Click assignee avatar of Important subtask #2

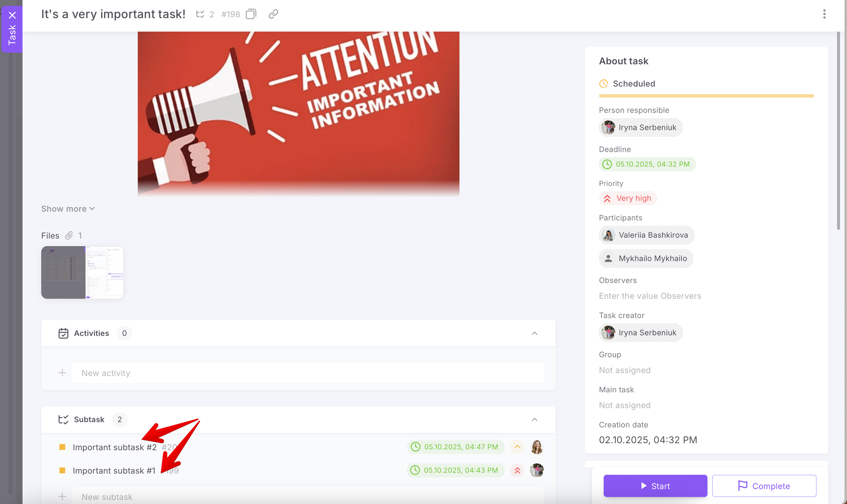(536, 447)
